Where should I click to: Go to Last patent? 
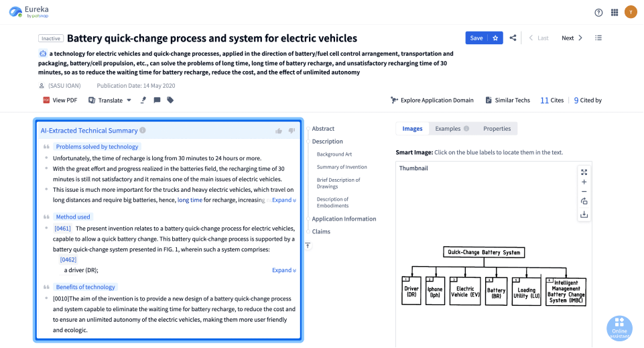[539, 38]
